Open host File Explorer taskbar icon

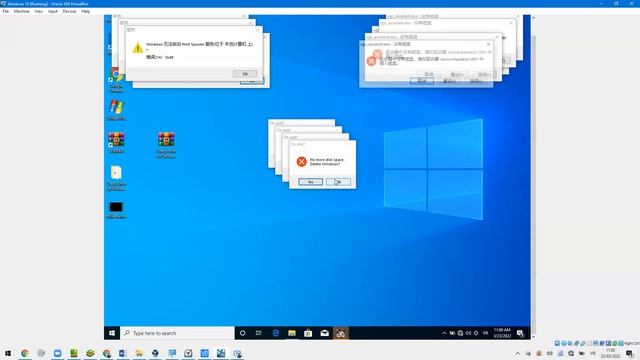139,353
